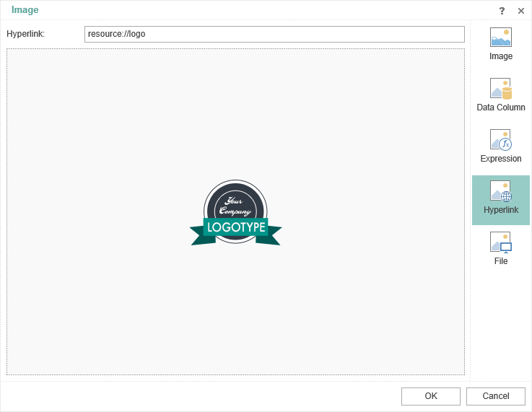532x412 pixels.
Task: Confirm with the OK button
Action: point(430,396)
